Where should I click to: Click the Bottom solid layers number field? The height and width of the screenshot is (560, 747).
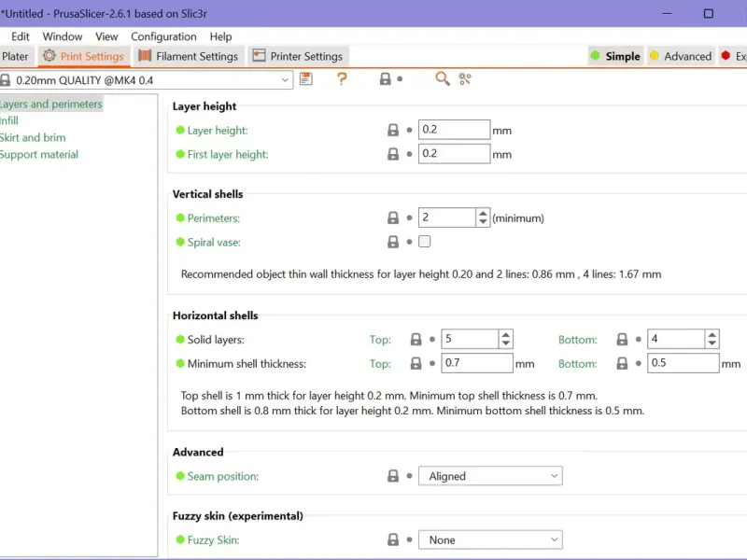(675, 339)
